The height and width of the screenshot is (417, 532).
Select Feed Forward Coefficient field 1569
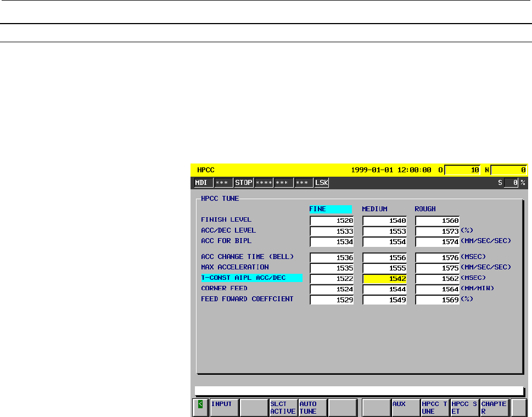(x=438, y=300)
